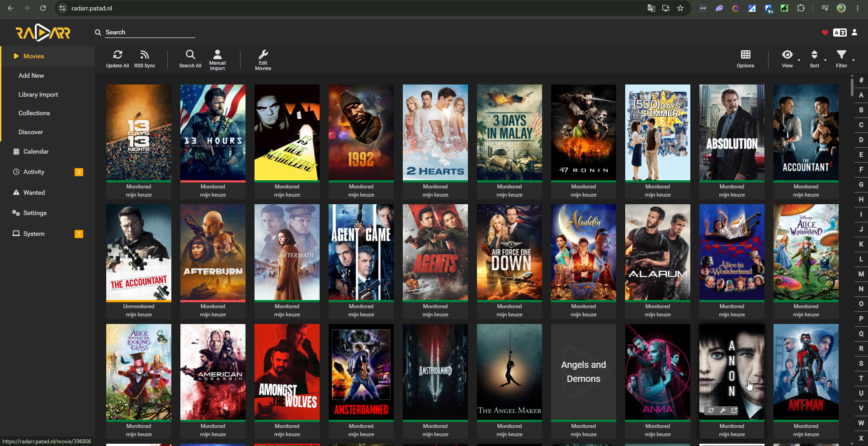Jump to letter M in the index
The height and width of the screenshot is (446, 868).
click(x=861, y=274)
